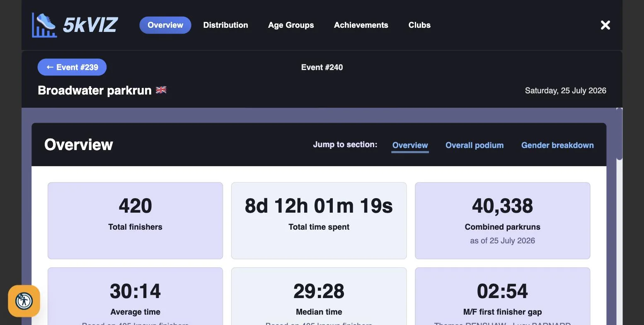Click the 5kVIZ running shoe logo
This screenshot has height=325, width=644.
(x=44, y=25)
